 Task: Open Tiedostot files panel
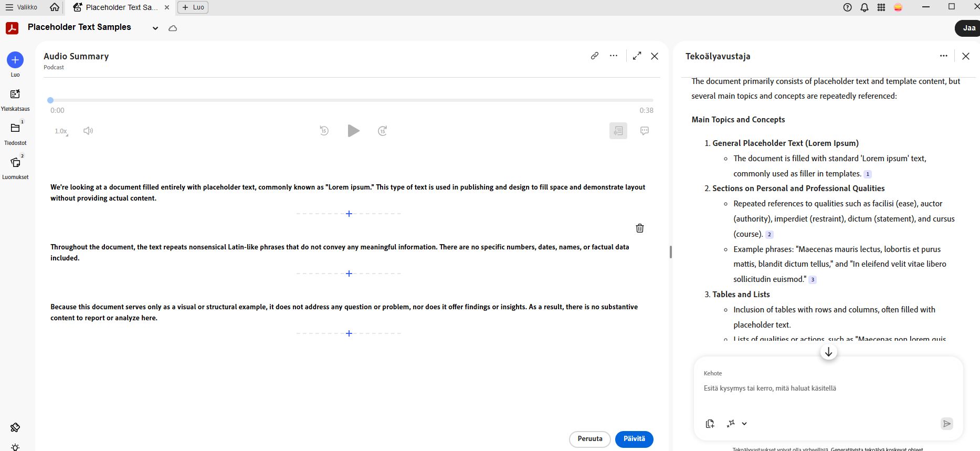(15, 133)
